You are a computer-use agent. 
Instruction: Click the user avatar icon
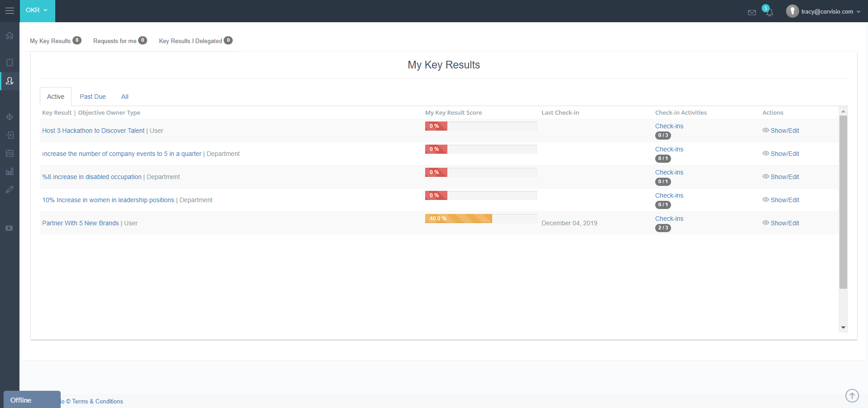tap(792, 11)
